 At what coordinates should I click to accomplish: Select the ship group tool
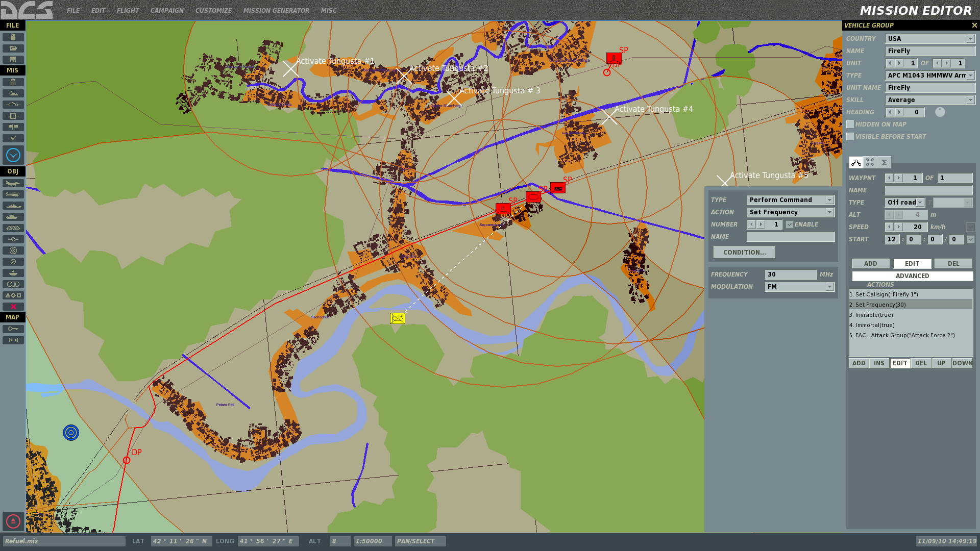[x=13, y=206]
